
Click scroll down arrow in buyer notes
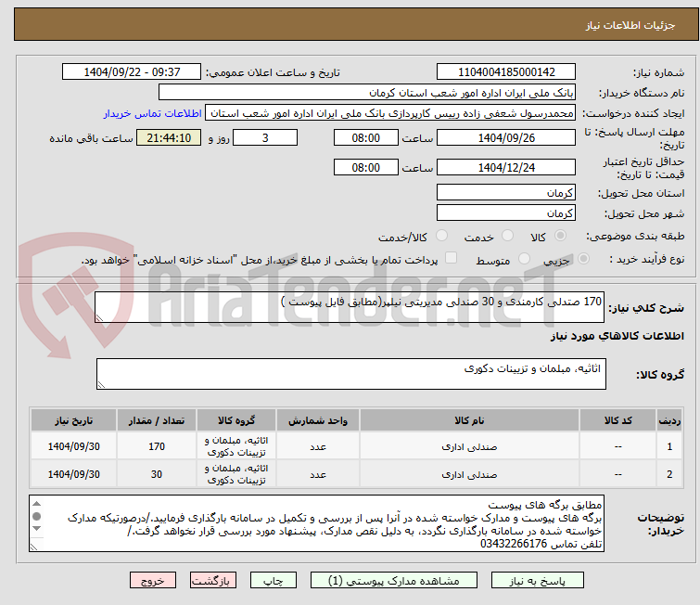(36, 529)
